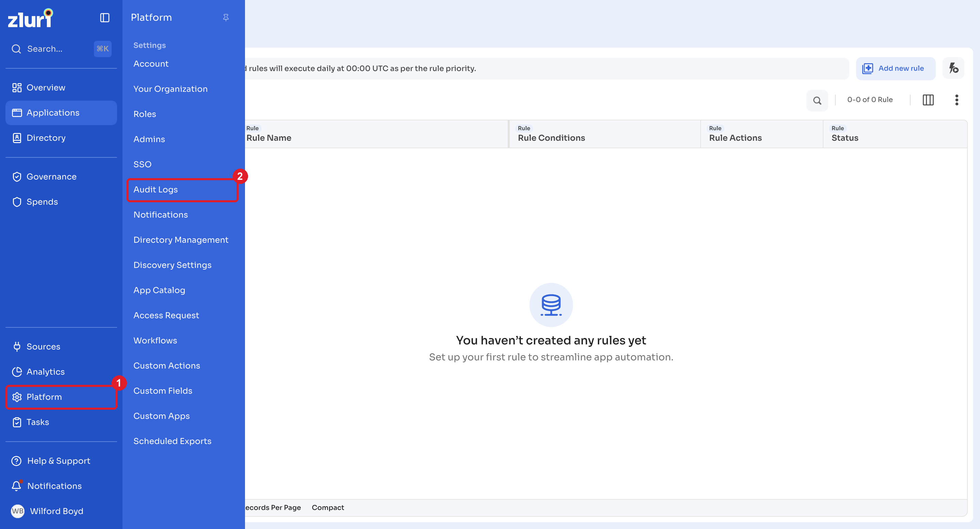
Task: Open the Overview dashboard icon
Action: (17, 88)
